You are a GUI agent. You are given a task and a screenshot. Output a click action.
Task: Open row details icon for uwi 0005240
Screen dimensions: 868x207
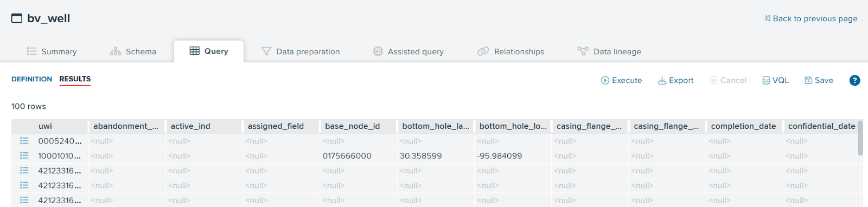(24, 141)
